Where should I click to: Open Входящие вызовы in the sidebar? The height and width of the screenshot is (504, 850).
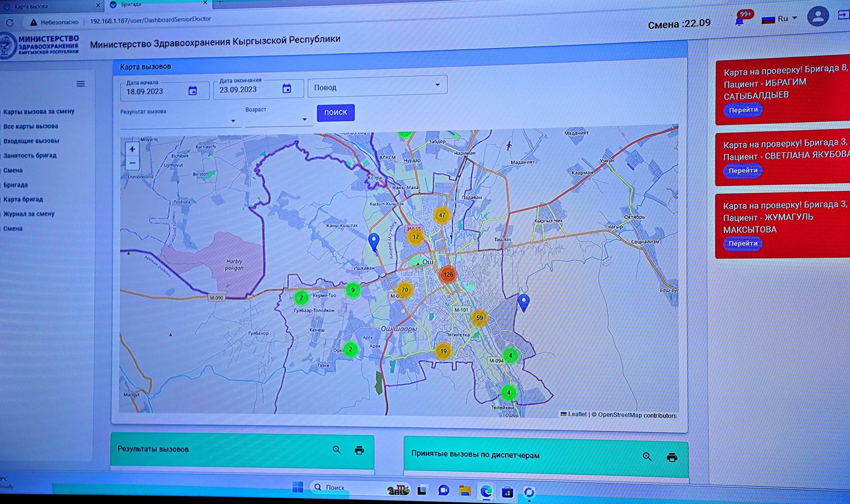click(31, 141)
